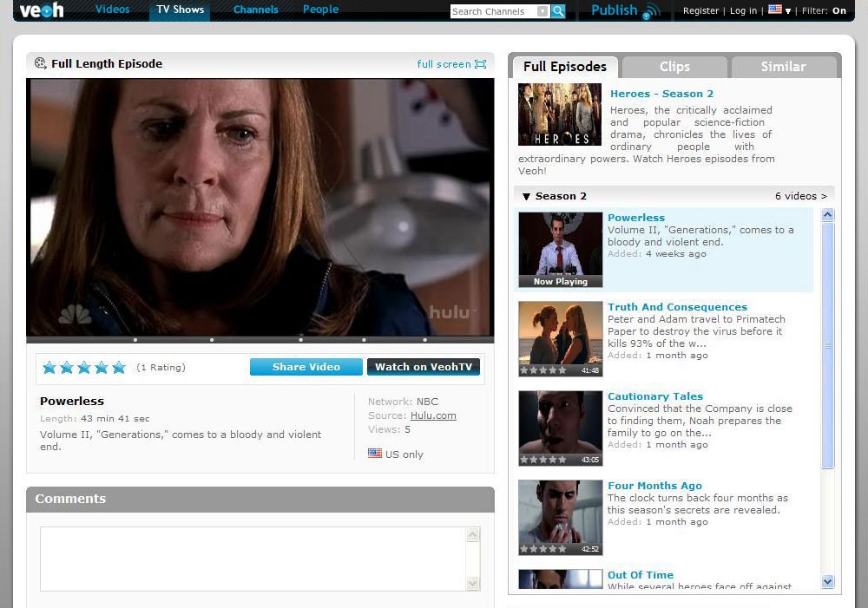
Task: Click the full screen text link
Action: point(444,64)
